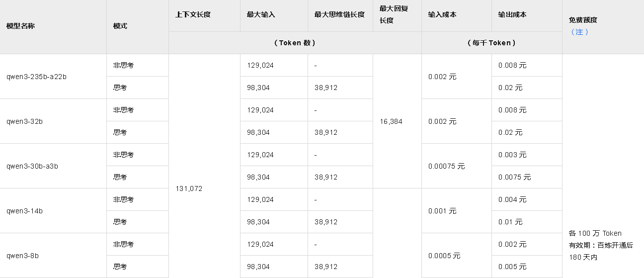The image size is (644, 278).
Task: Click the qwen3-235b-a22b model name
Action: pos(36,77)
